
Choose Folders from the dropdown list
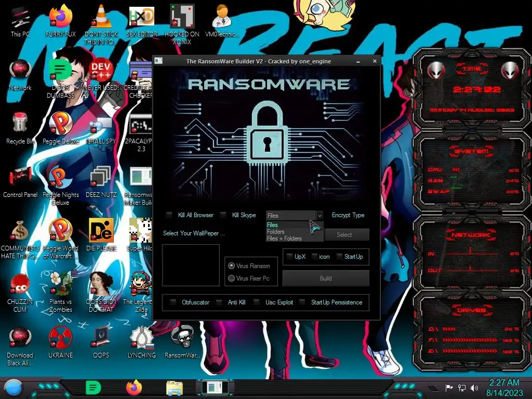[295, 231]
